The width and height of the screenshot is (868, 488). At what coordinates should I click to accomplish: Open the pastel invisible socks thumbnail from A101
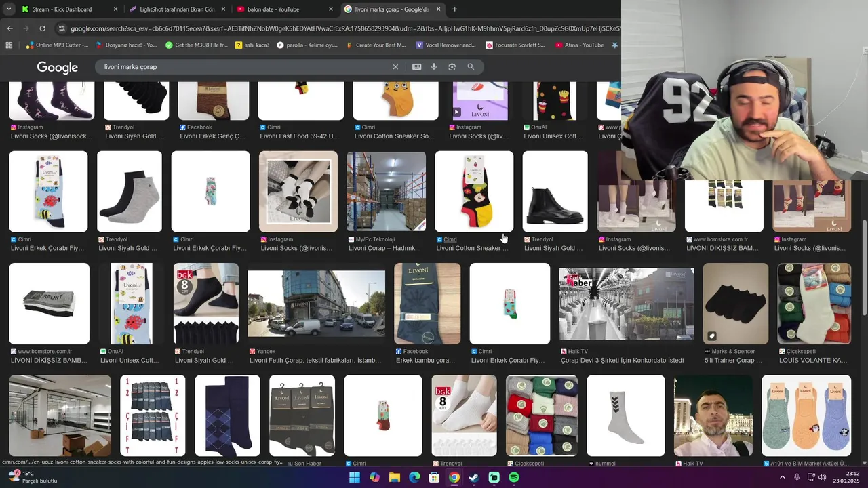point(806,415)
